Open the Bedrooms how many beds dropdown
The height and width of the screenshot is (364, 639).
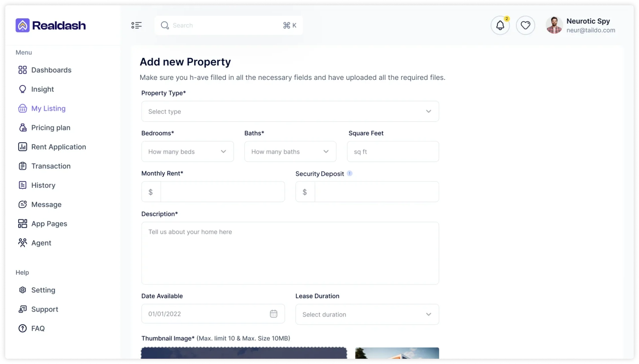(187, 152)
